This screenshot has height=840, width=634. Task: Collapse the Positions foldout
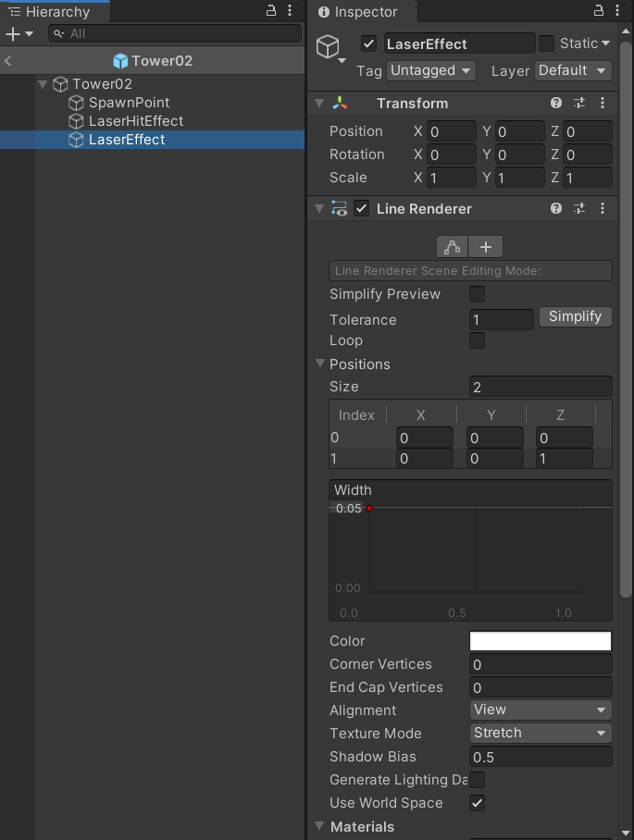[x=320, y=364]
